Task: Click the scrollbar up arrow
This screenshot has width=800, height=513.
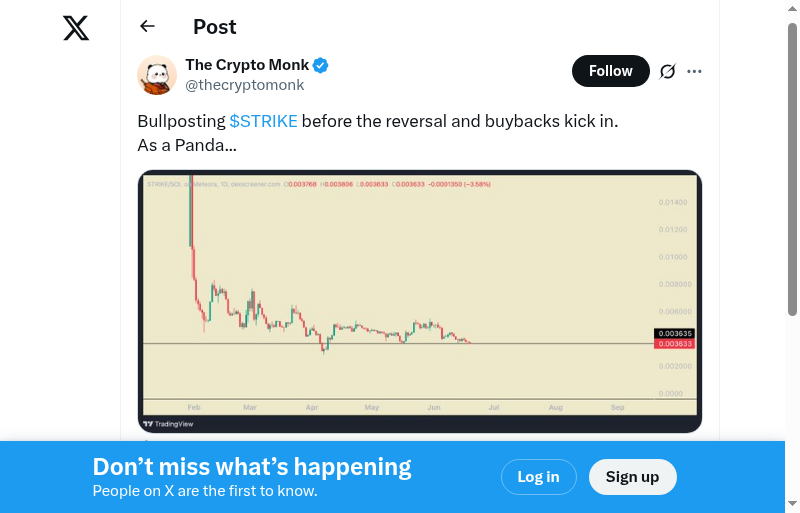Action: click(792, 9)
